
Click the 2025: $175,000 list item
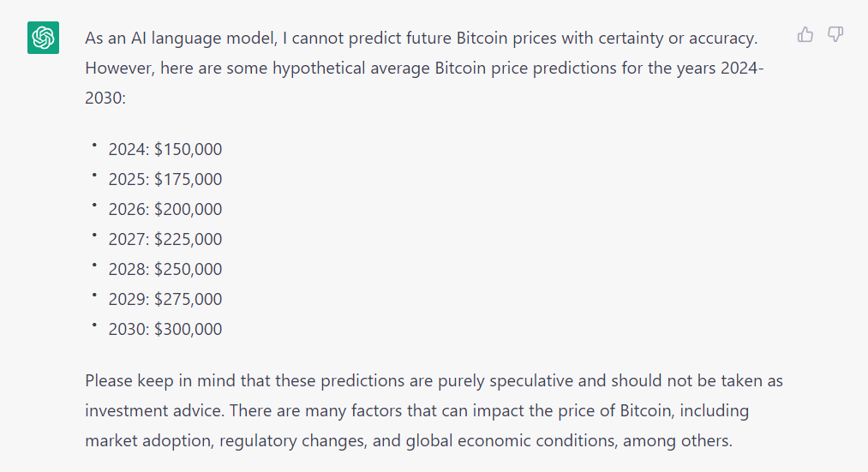(165, 180)
